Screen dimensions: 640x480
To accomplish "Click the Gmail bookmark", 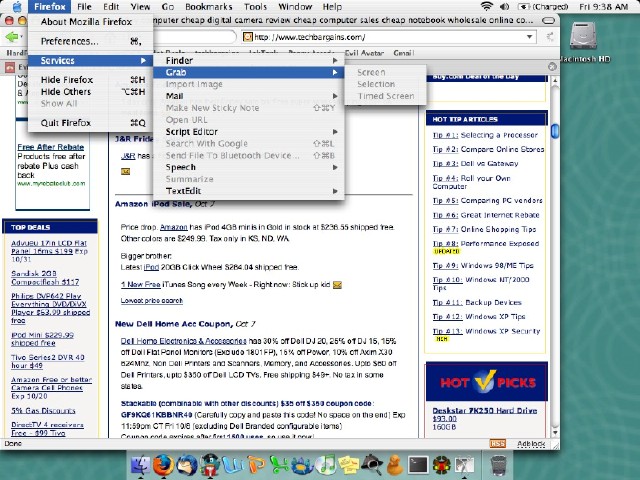I will click(x=403, y=53).
